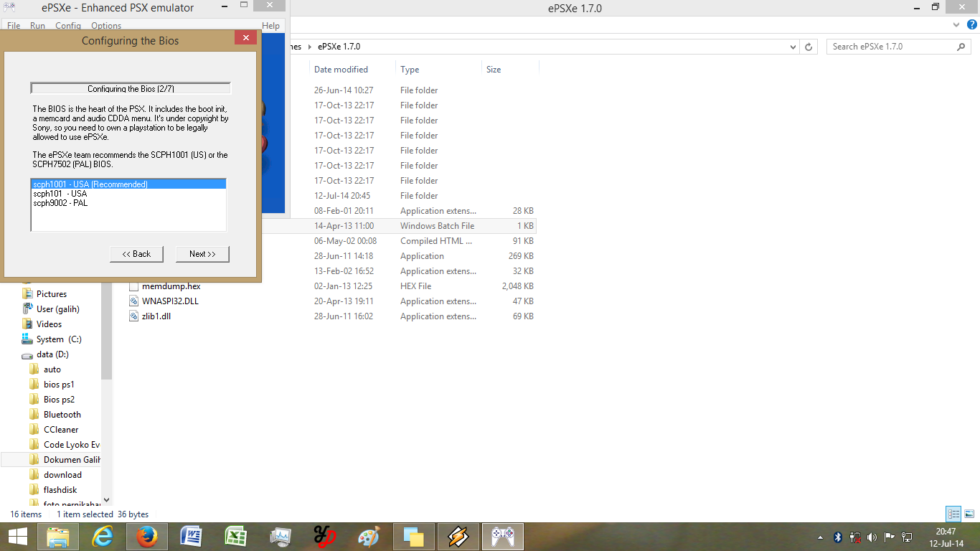Open the Bluetooth tray icon

click(837, 537)
